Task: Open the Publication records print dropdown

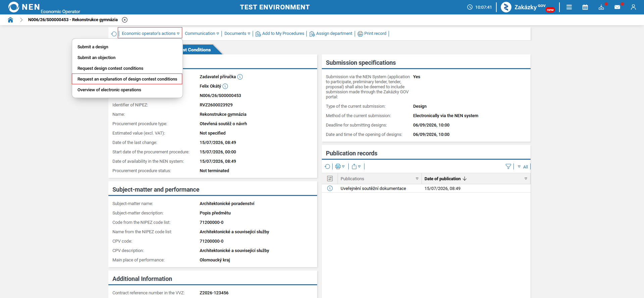Action: [x=340, y=166]
